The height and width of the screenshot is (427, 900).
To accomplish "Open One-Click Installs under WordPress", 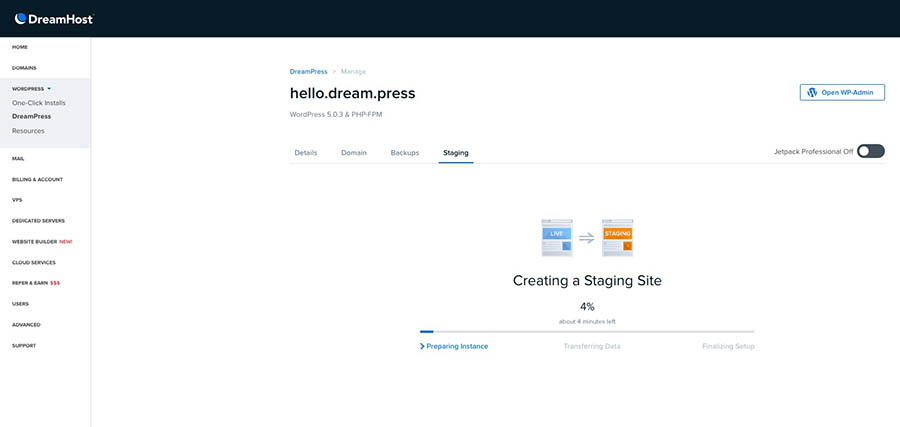I will click(x=38, y=103).
